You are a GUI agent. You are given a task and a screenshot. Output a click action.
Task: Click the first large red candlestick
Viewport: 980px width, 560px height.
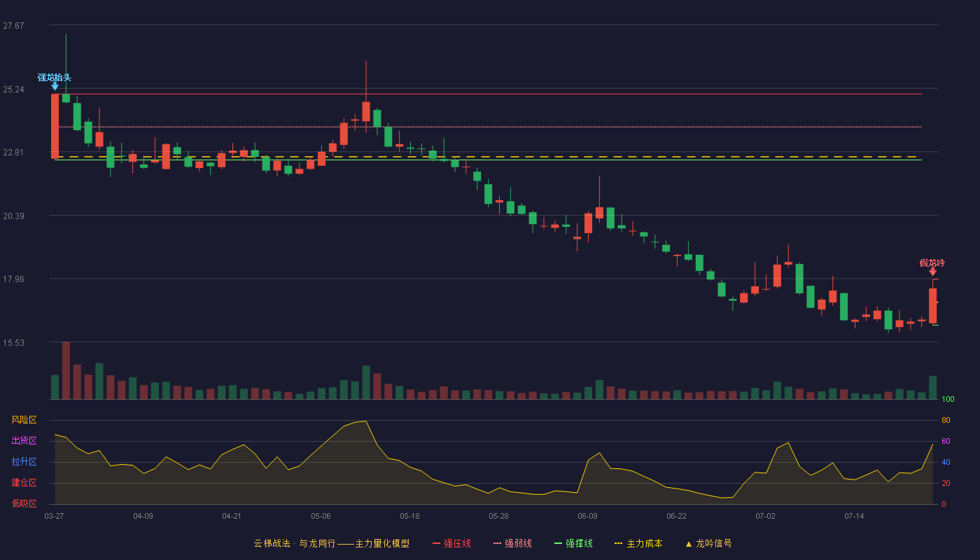pyautogui.click(x=55, y=126)
